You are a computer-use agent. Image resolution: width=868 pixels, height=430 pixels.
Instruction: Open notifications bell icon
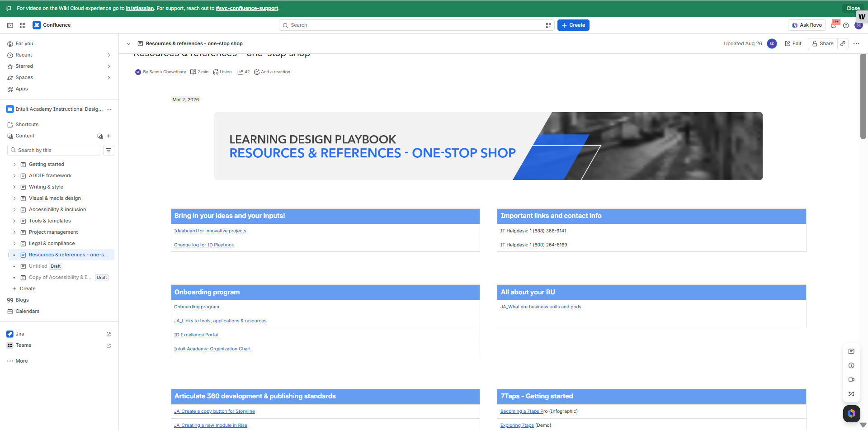(833, 25)
